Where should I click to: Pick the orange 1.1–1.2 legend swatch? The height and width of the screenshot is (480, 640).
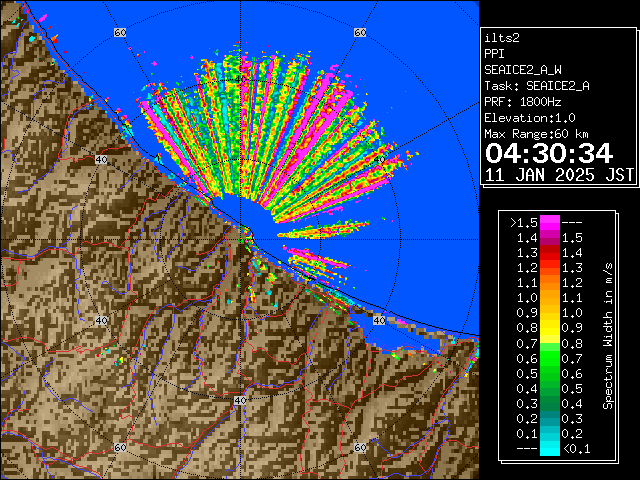tap(550, 283)
